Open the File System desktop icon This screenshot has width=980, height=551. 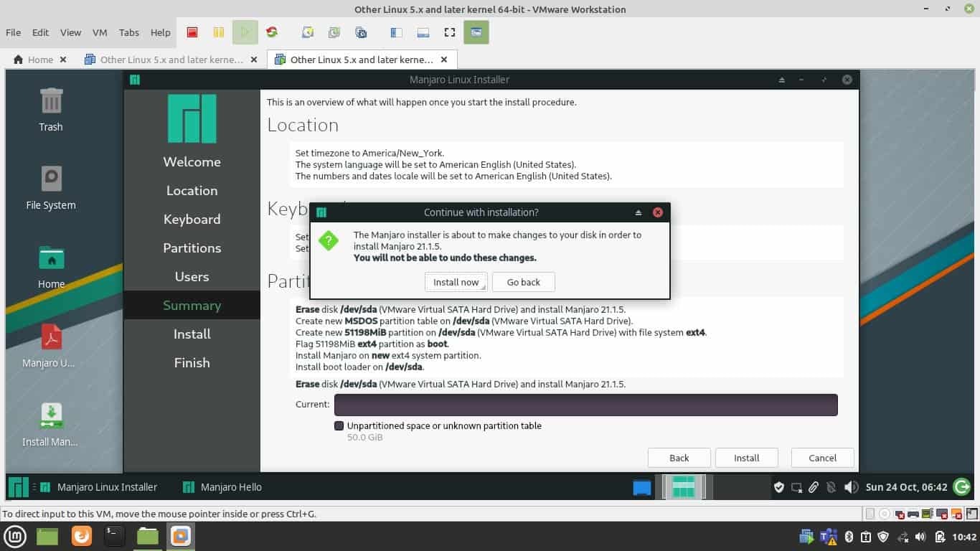pyautogui.click(x=51, y=188)
